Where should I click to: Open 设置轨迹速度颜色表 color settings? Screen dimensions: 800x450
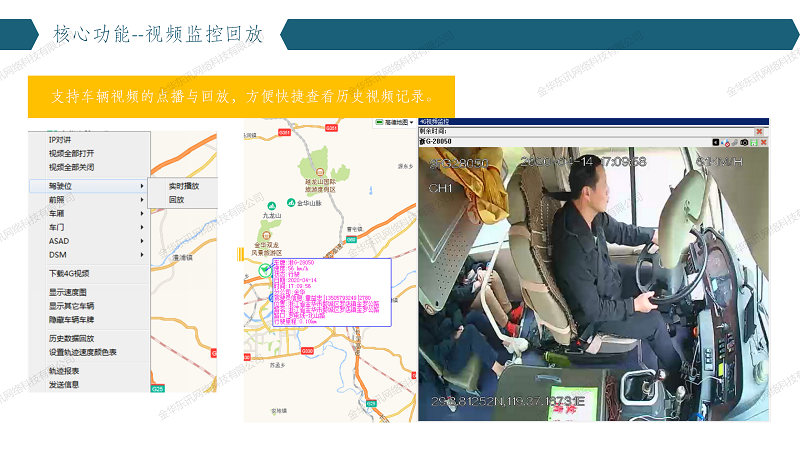pyautogui.click(x=83, y=352)
